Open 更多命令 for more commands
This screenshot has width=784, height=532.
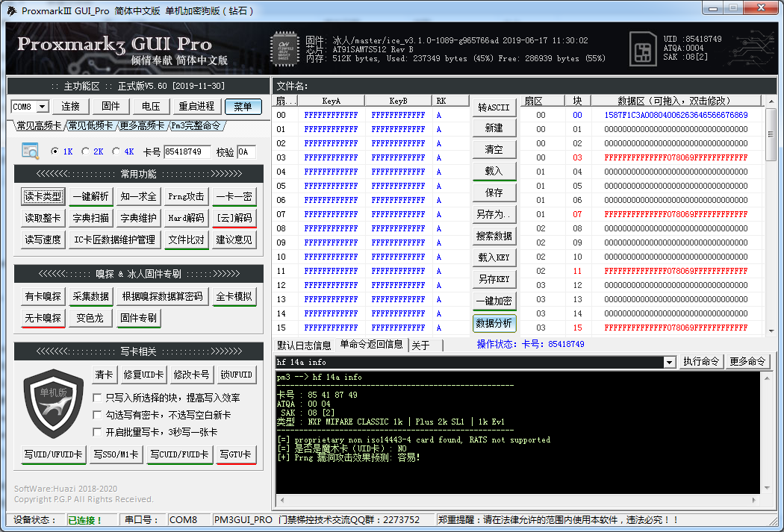pyautogui.click(x=749, y=361)
